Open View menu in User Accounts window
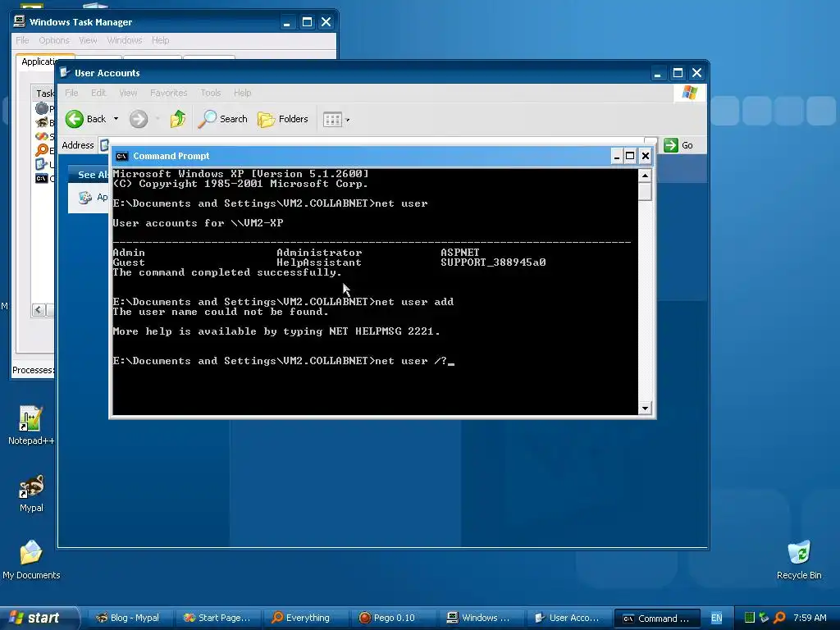Image resolution: width=840 pixels, height=630 pixels. (128, 93)
